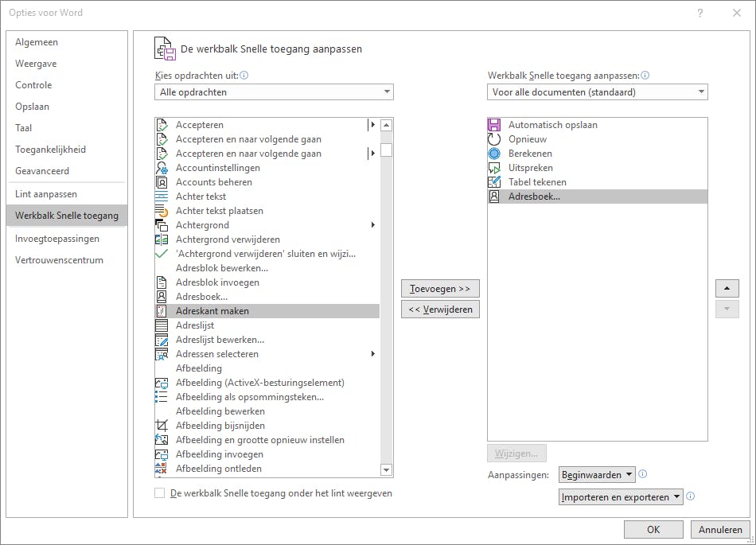The height and width of the screenshot is (545, 756).
Task: Select the Opnieuw redo icon
Action: (494, 139)
